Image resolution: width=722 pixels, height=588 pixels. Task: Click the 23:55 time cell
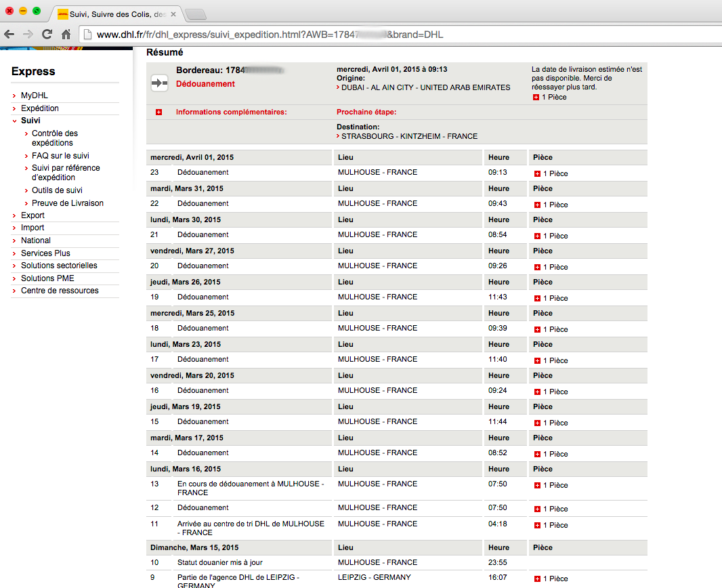pos(498,562)
